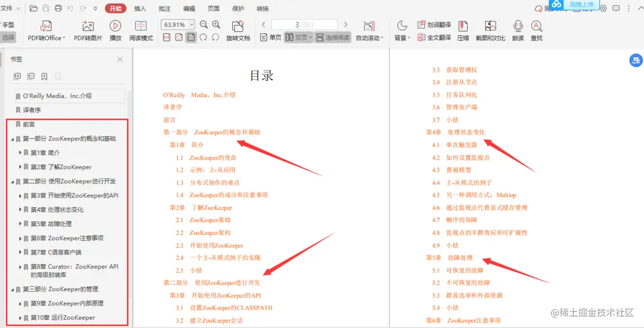Go to previous page arrow

click(263, 24)
